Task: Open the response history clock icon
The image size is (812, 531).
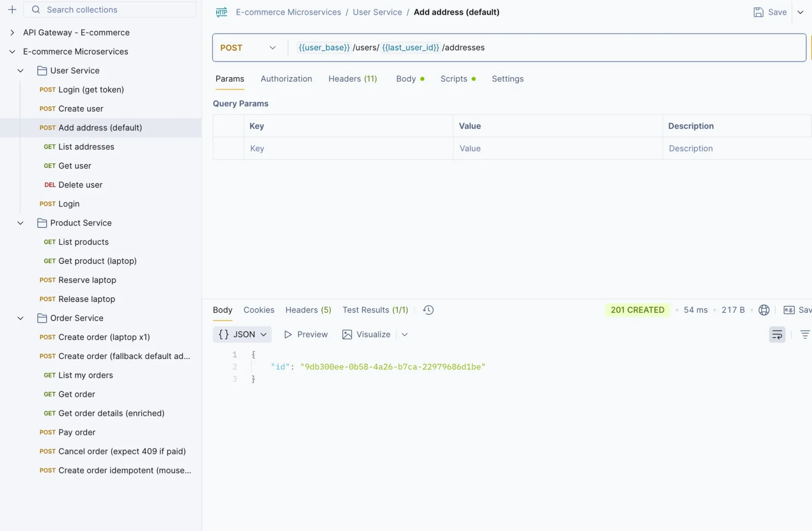Action: (x=428, y=310)
